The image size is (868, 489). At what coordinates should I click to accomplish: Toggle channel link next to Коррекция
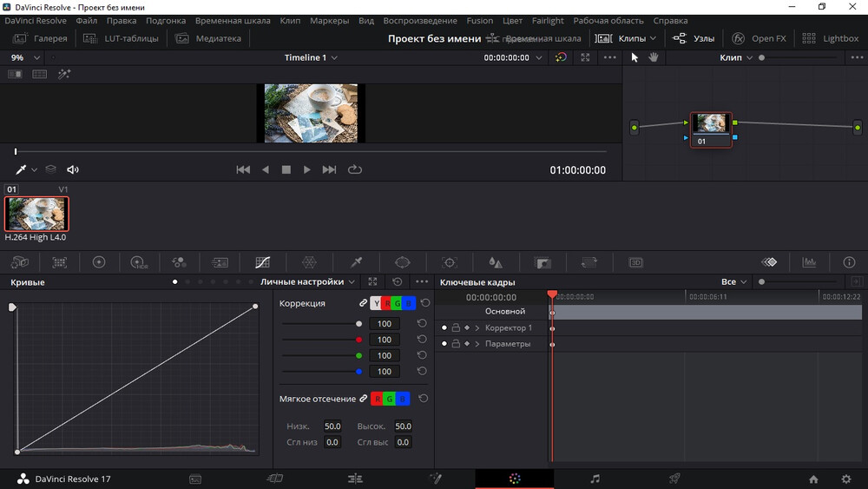(x=363, y=303)
